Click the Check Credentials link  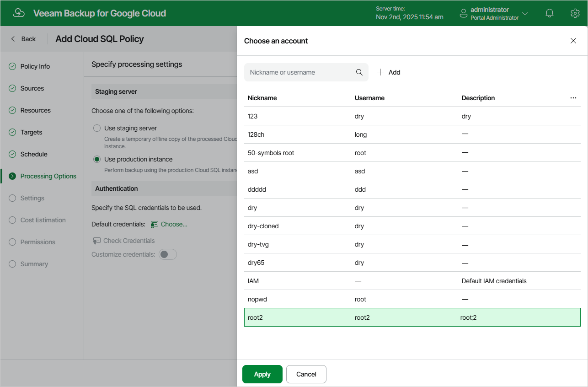click(x=129, y=241)
